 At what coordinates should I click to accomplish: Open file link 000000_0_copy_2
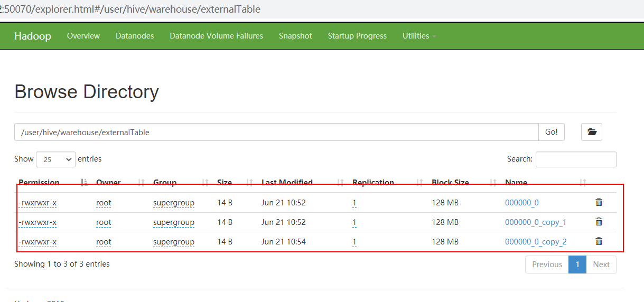[536, 242]
